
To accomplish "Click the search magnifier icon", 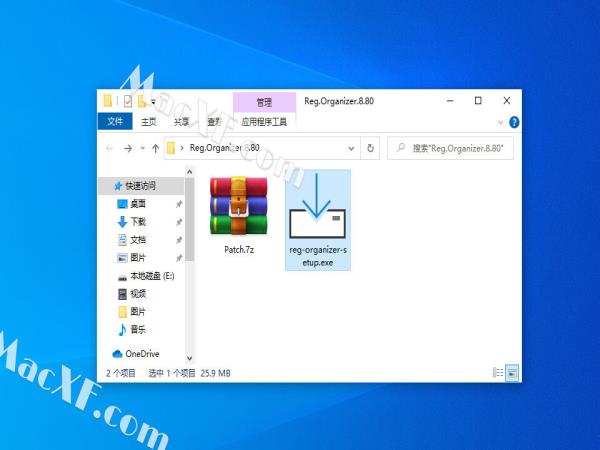I will pos(401,147).
